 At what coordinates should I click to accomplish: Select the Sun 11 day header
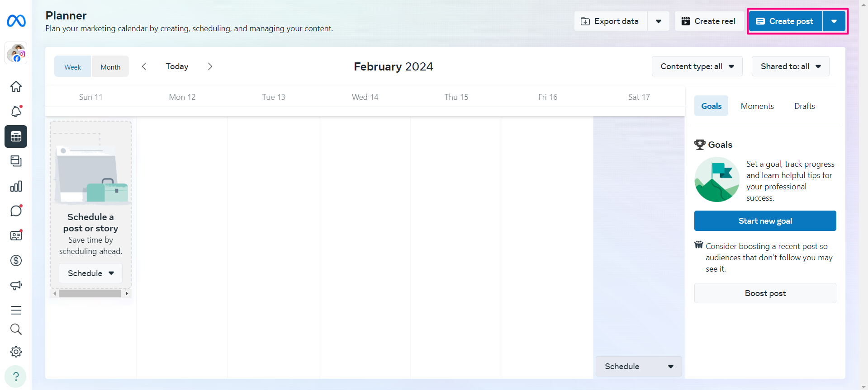pyautogui.click(x=91, y=97)
